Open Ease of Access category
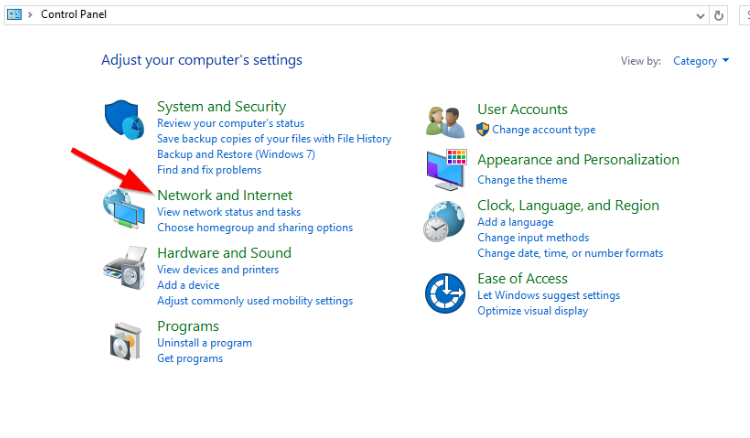750x438 pixels. 522,278
